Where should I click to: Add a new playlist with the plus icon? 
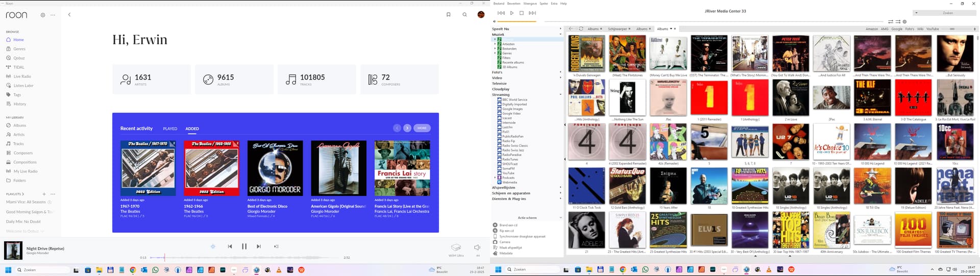[44, 194]
